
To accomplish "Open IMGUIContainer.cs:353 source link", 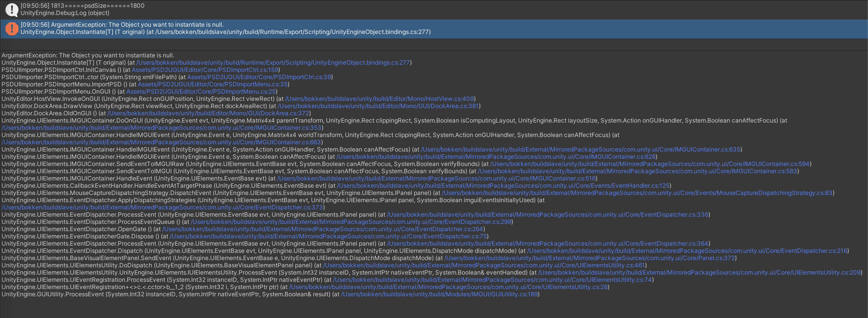I will tap(162, 128).
